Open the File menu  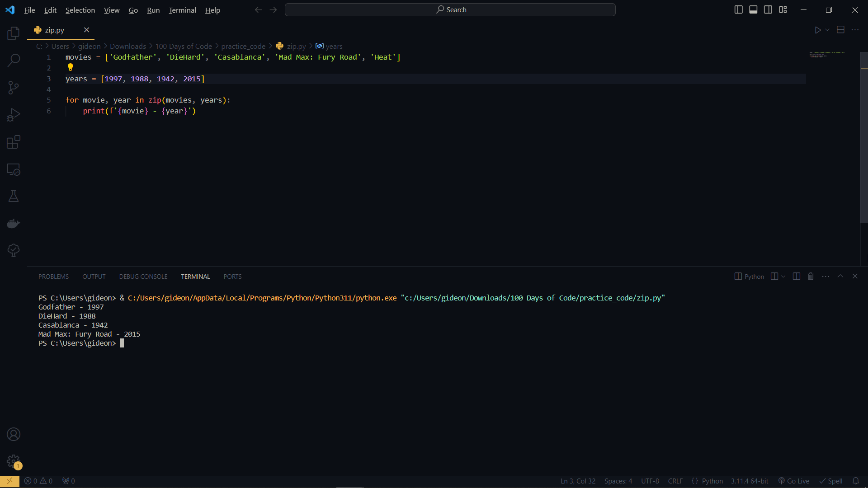(x=29, y=10)
